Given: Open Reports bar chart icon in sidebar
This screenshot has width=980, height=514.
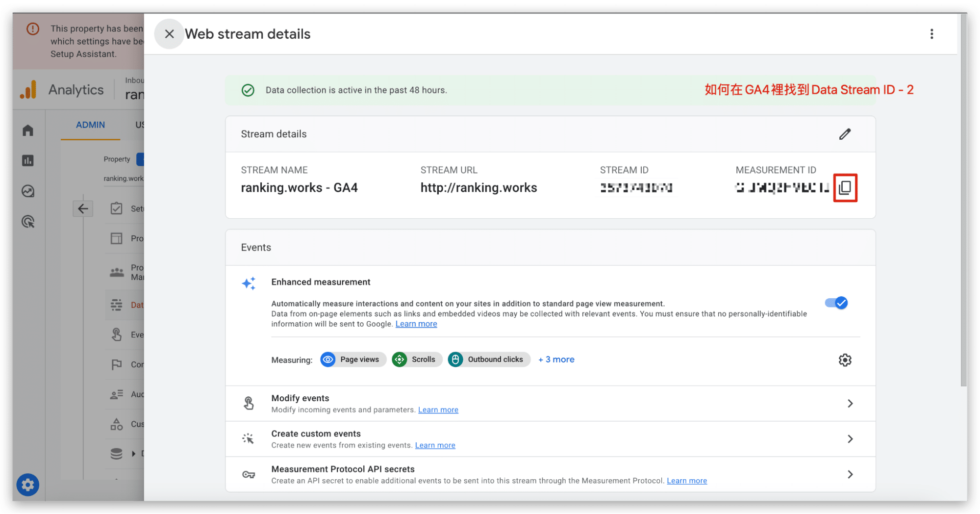Looking at the screenshot, I should tap(28, 160).
